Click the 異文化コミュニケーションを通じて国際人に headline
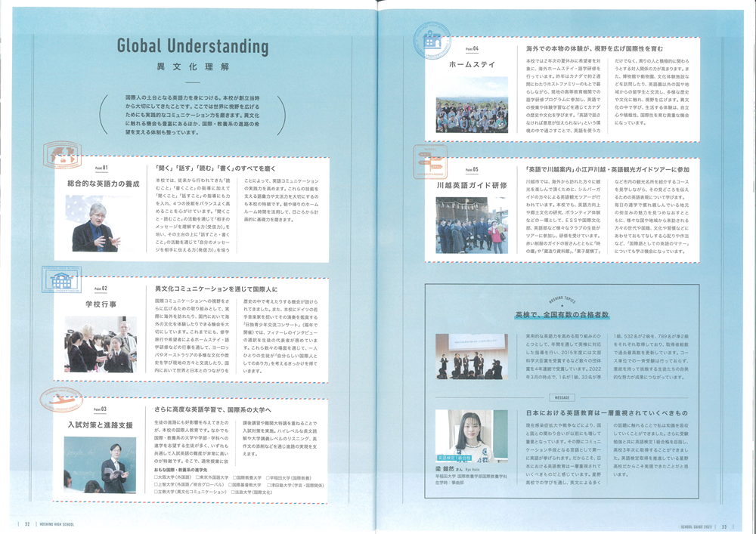 (x=216, y=289)
